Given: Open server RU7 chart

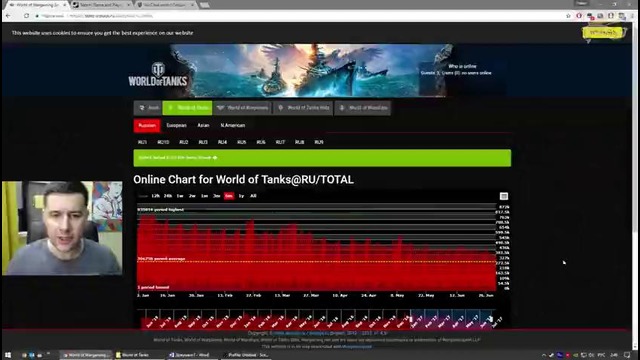Looking at the screenshot, I should click(x=280, y=142).
